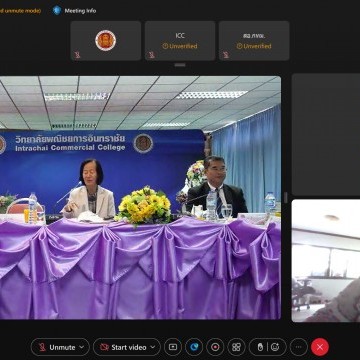
Task: End the meeting with the red X button
Action: [320, 347]
